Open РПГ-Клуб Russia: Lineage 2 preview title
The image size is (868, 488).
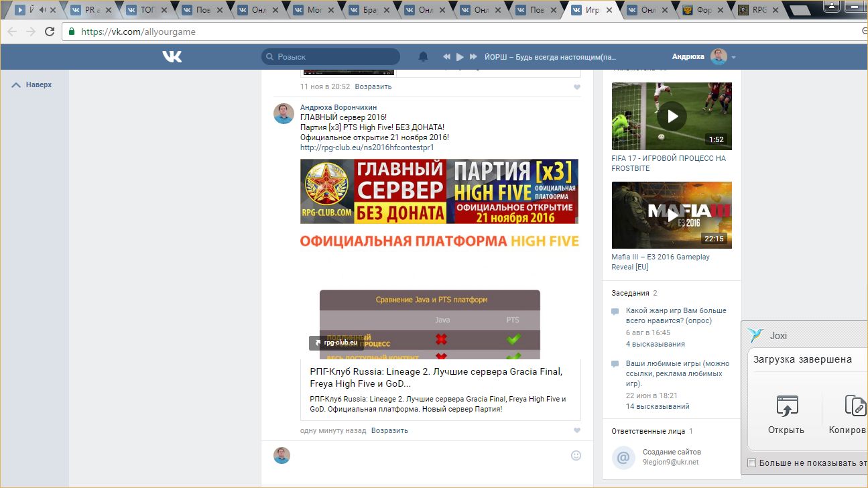click(436, 377)
